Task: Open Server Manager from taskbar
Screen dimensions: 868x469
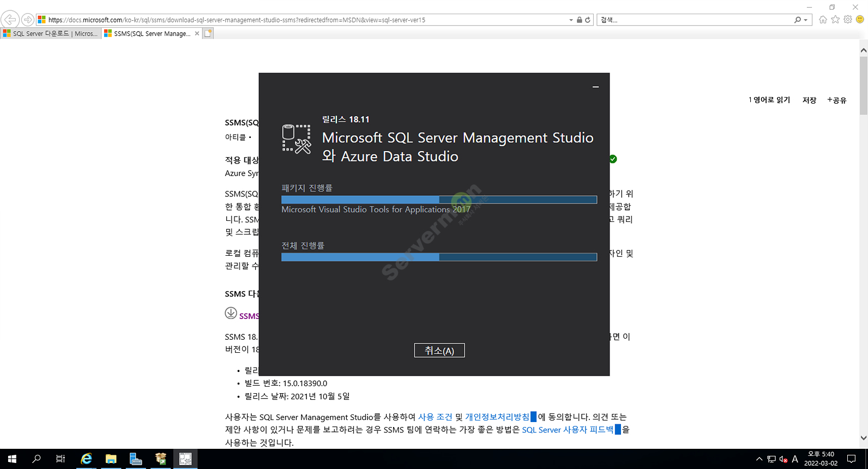Action: [136, 459]
